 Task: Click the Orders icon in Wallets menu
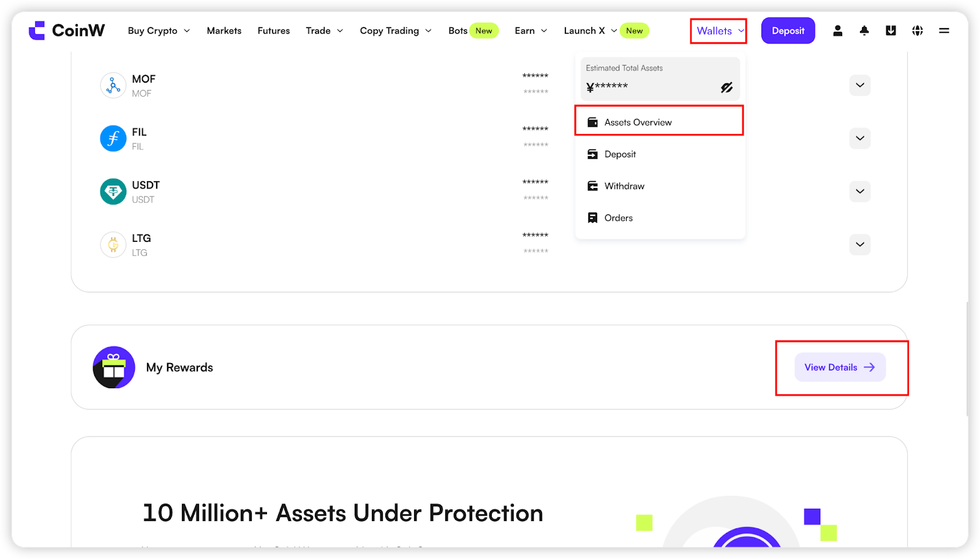[592, 218]
